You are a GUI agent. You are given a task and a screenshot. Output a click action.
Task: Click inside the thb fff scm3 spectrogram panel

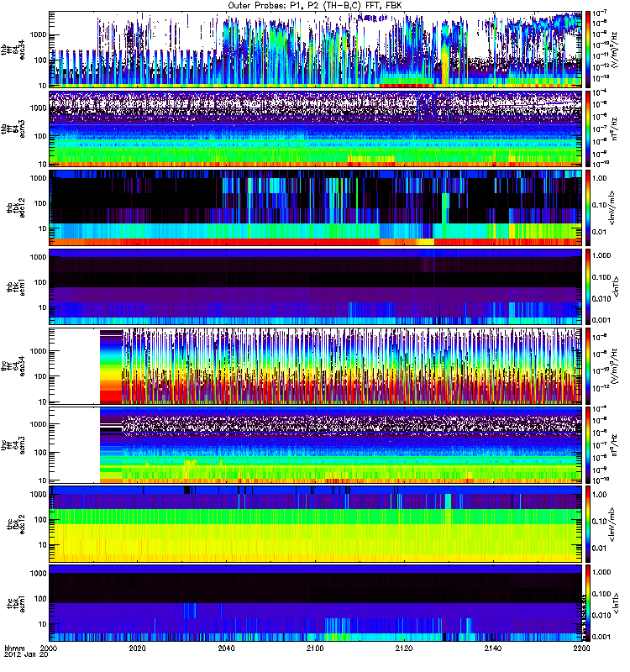(316, 129)
